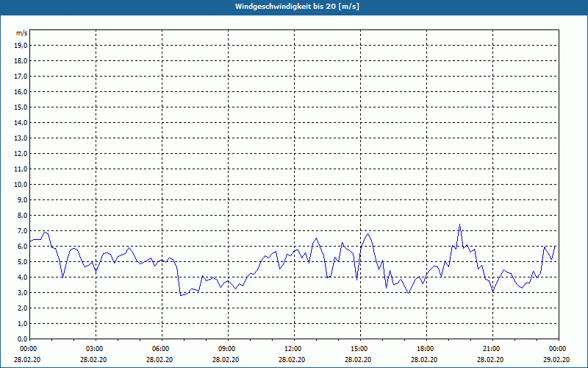Screen dimensions: 588x368
Task: Click the "21:00" x-axis time
Action: point(490,349)
